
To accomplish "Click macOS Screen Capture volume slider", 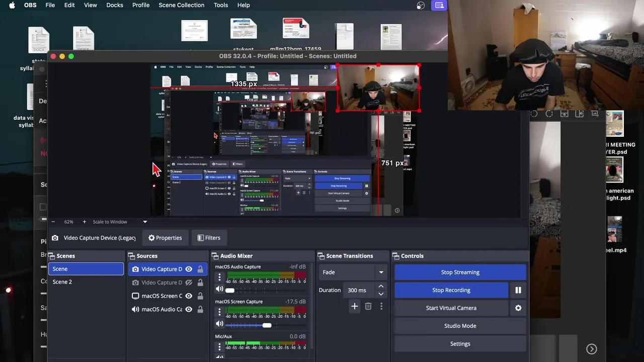I will (x=266, y=325).
